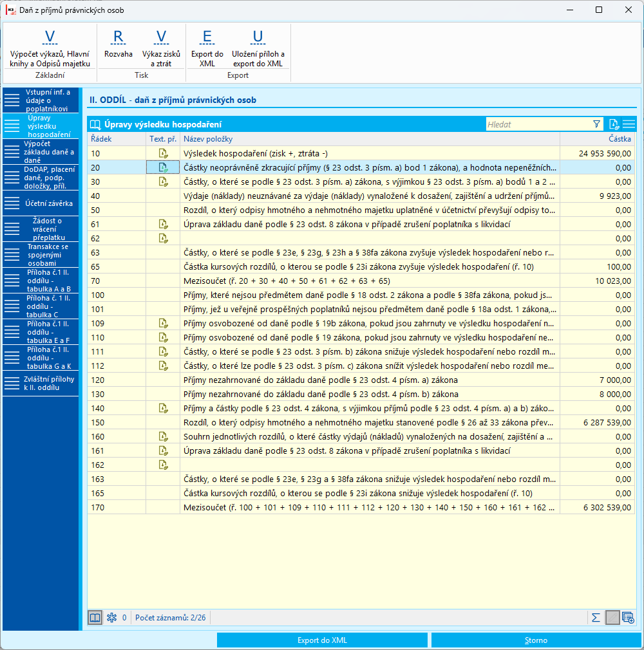Click text attachment icon in row 162
The width and height of the screenshot is (644, 650).
point(163,465)
